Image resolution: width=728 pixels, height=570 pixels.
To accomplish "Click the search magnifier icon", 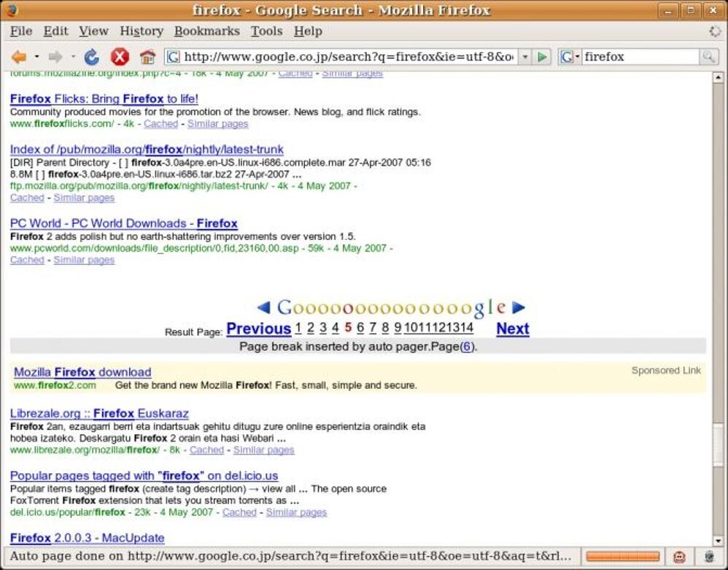I will [708, 57].
